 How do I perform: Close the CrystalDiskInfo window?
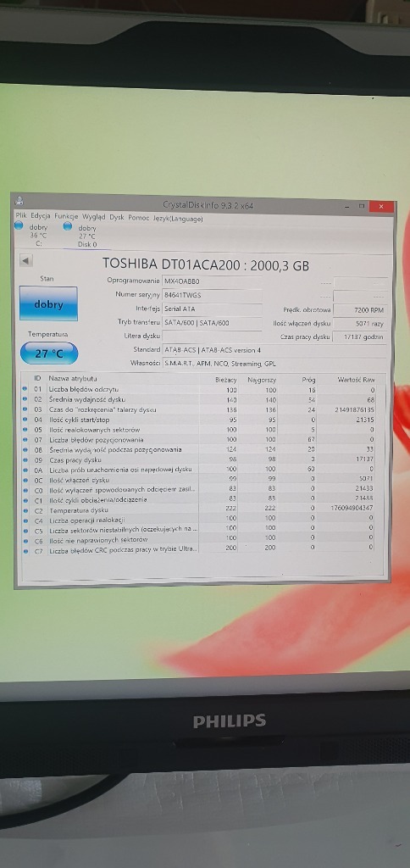click(x=382, y=207)
